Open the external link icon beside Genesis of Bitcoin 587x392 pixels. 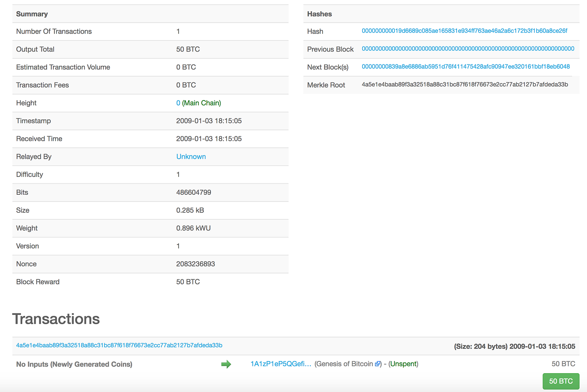pyautogui.click(x=377, y=364)
